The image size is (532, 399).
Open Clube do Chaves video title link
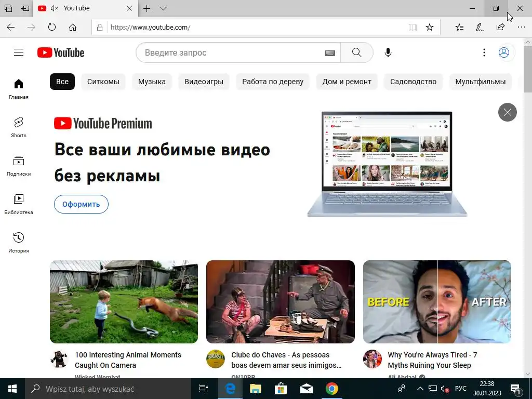click(x=286, y=360)
